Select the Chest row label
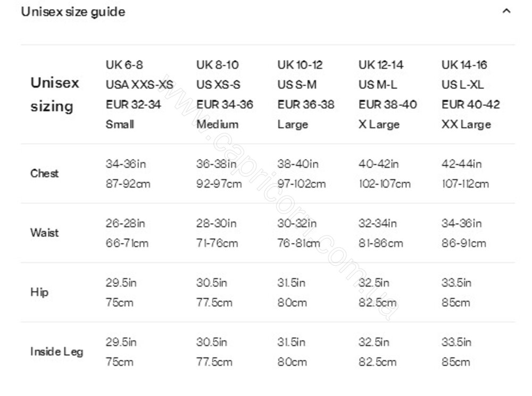This screenshot has width=532, height=396. [x=45, y=173]
